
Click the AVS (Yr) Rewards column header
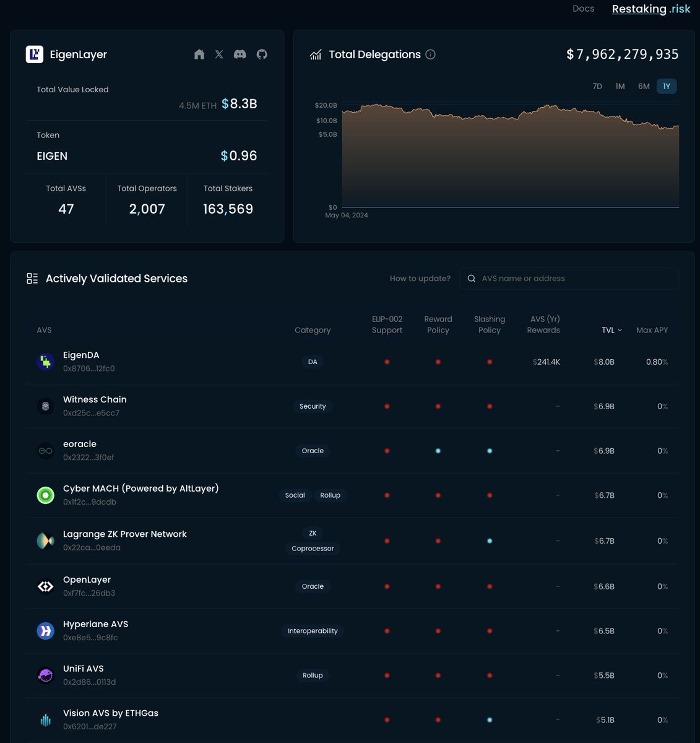coord(543,324)
